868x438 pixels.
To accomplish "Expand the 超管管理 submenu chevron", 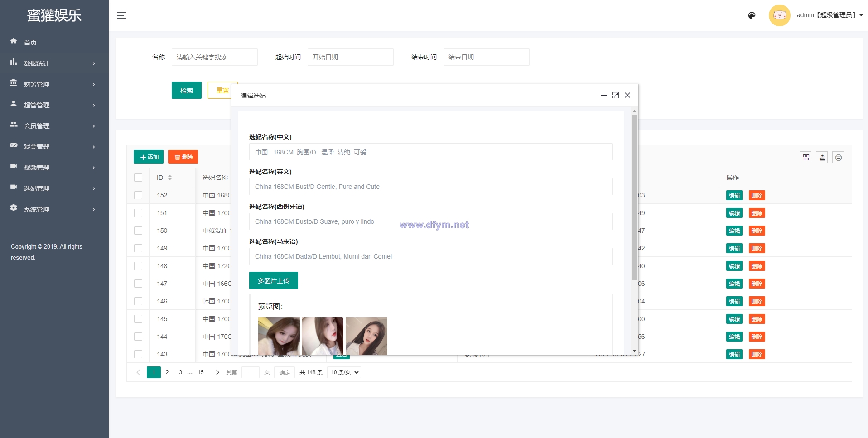I will (x=94, y=105).
